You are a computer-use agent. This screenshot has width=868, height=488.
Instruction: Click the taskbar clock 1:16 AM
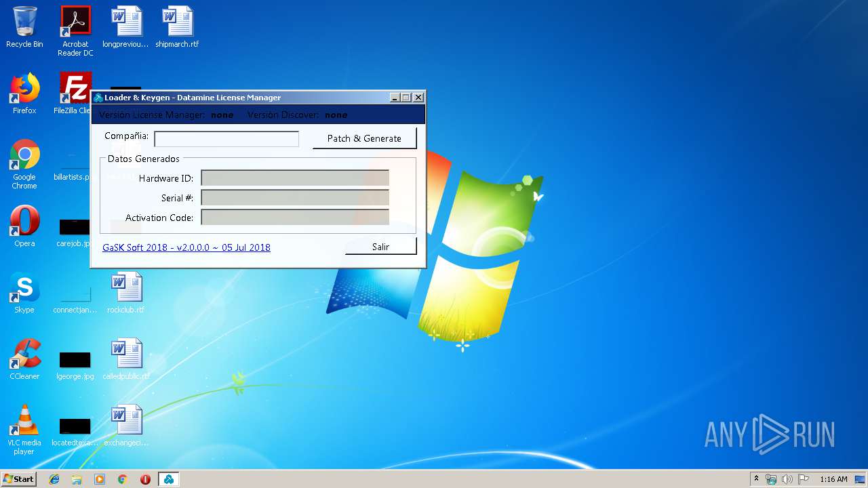coord(833,479)
